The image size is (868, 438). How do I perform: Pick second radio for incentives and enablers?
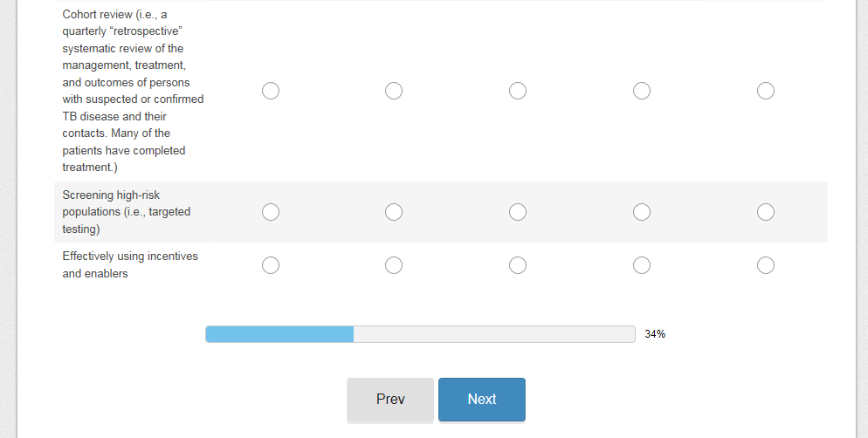point(394,265)
